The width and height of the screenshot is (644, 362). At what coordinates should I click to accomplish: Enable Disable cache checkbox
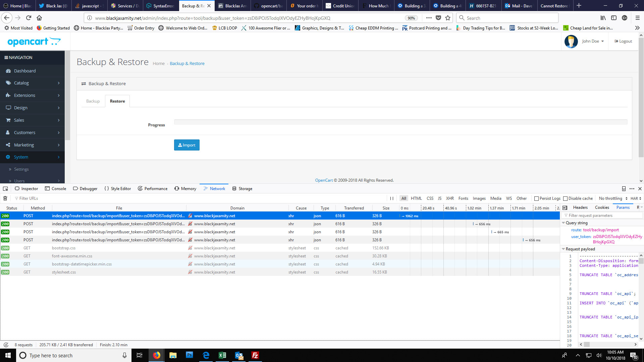coord(565,198)
